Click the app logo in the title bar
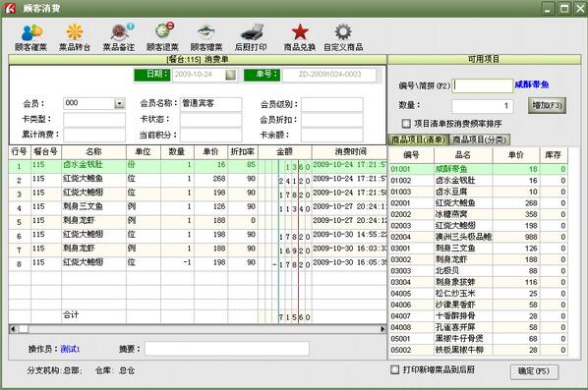 (x=10, y=8)
